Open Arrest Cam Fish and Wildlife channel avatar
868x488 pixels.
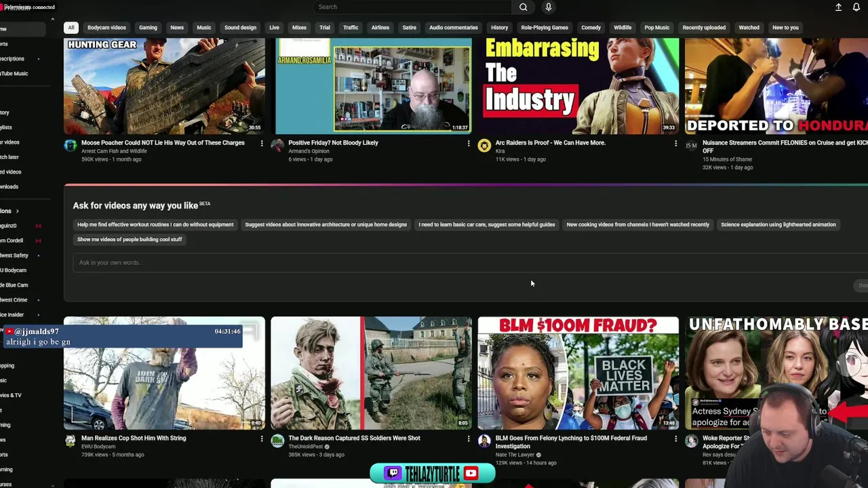(70, 145)
